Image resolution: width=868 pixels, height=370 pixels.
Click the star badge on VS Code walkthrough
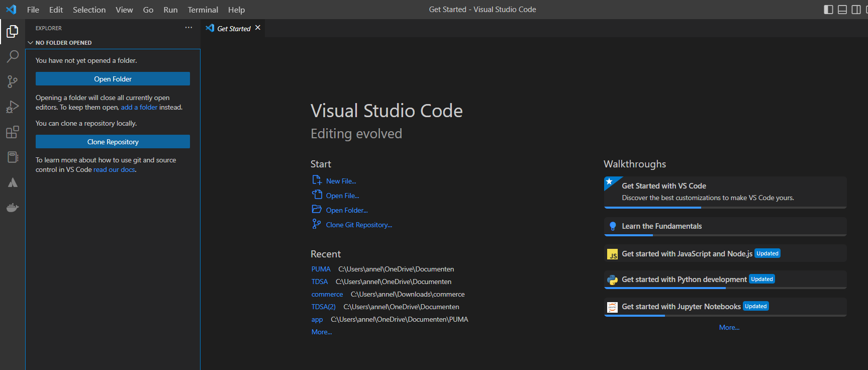(610, 182)
